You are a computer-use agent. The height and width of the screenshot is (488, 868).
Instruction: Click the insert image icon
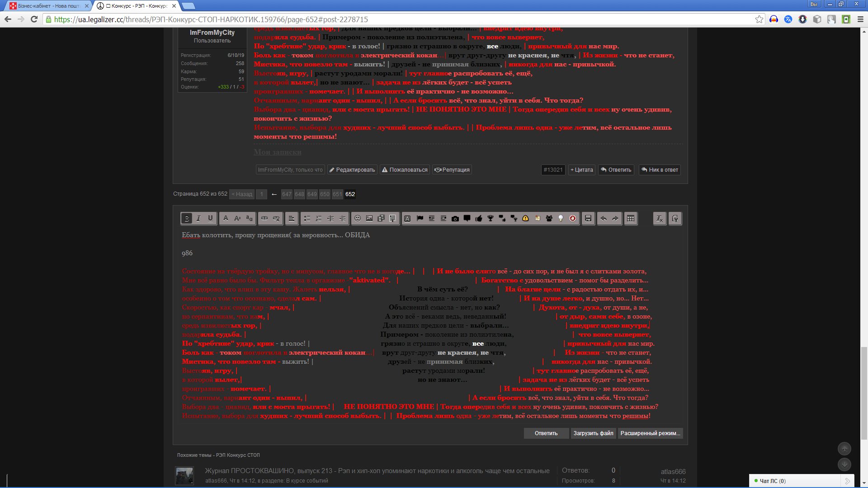click(x=369, y=219)
